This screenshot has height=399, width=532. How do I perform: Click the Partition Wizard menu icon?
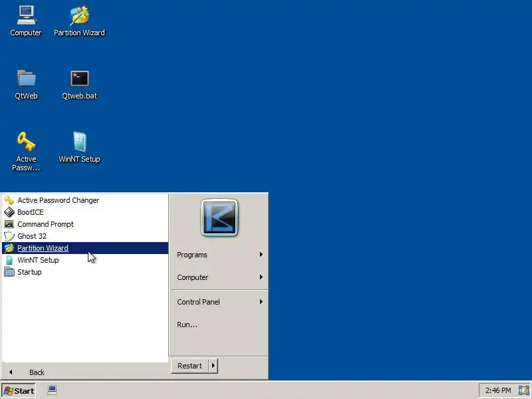click(9, 248)
